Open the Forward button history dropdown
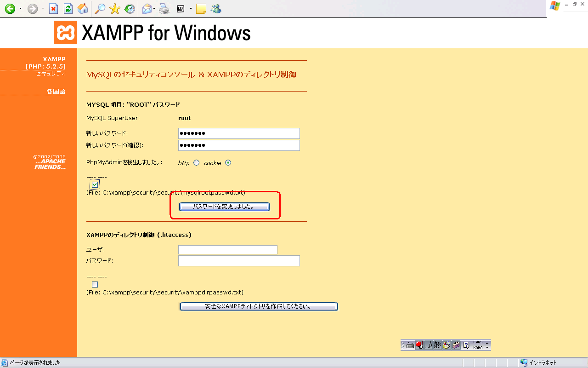This screenshot has width=588, height=368. [43, 9]
